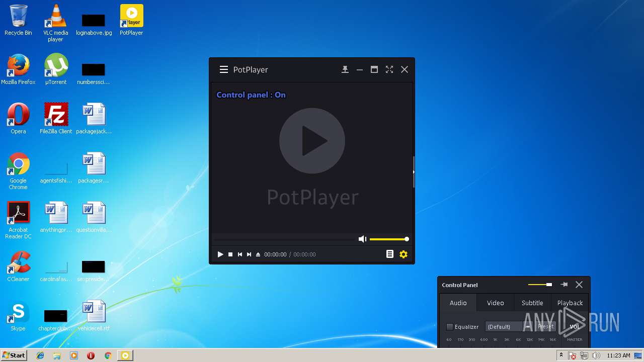Launch VLC media player shortcut
The height and width of the screenshot is (362, 644).
55,23
